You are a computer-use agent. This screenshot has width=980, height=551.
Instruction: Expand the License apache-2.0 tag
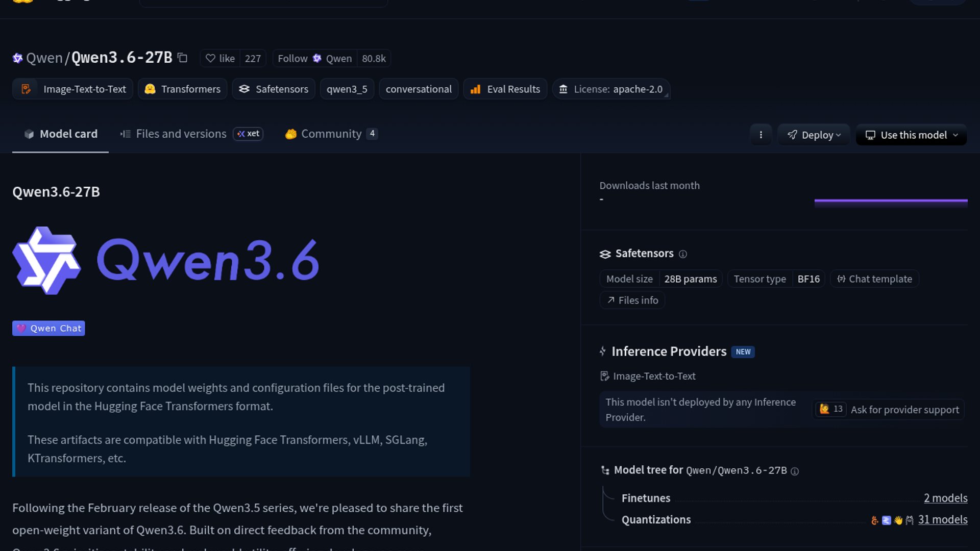(611, 89)
